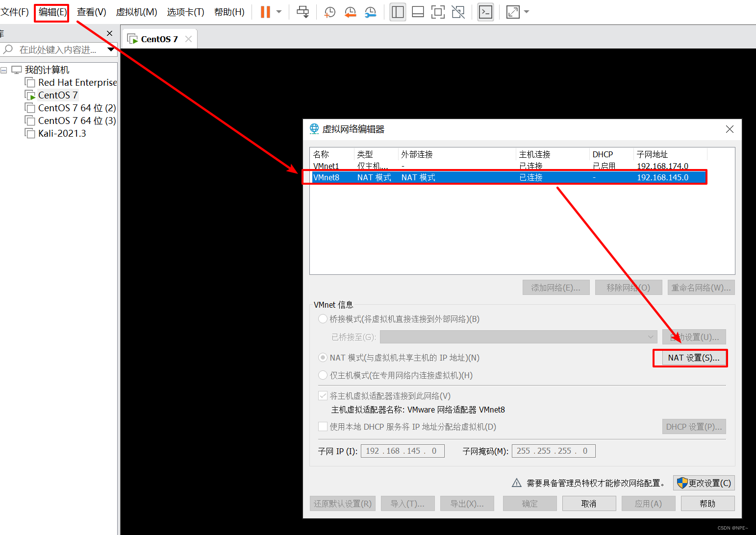Select the NAT mode radio button
Image resolution: width=756 pixels, height=535 pixels.
[x=323, y=358]
